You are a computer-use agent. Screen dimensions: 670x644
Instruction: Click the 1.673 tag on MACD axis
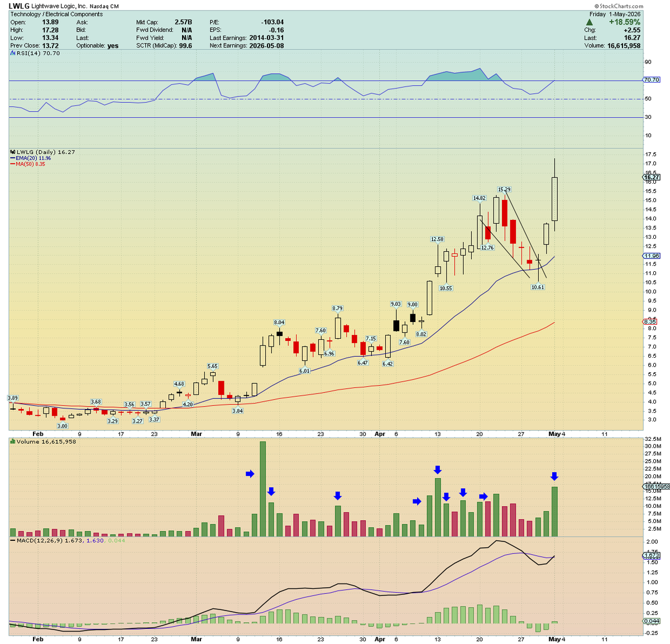652,555
